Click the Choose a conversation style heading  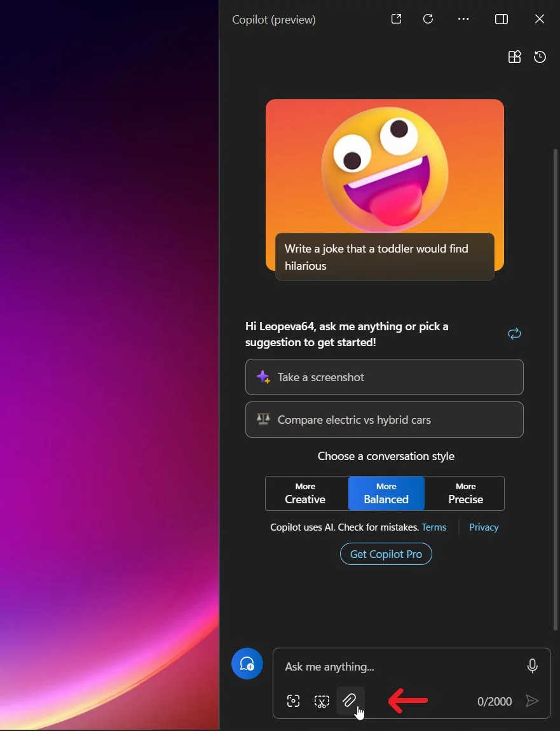[386, 456]
